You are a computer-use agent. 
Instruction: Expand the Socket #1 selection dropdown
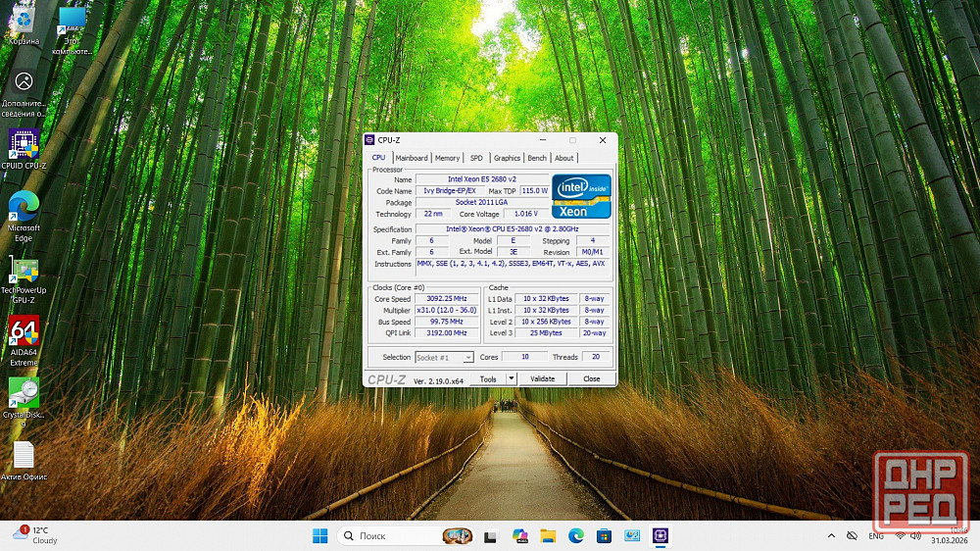[468, 358]
